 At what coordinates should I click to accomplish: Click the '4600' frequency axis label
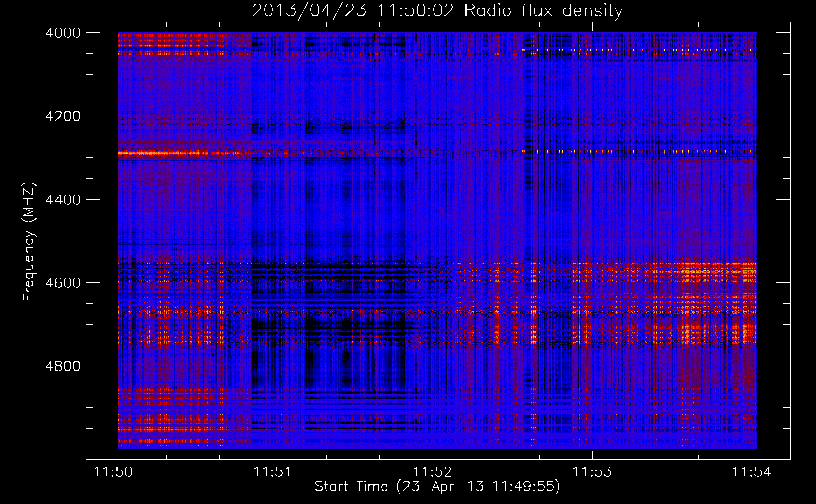pos(63,283)
